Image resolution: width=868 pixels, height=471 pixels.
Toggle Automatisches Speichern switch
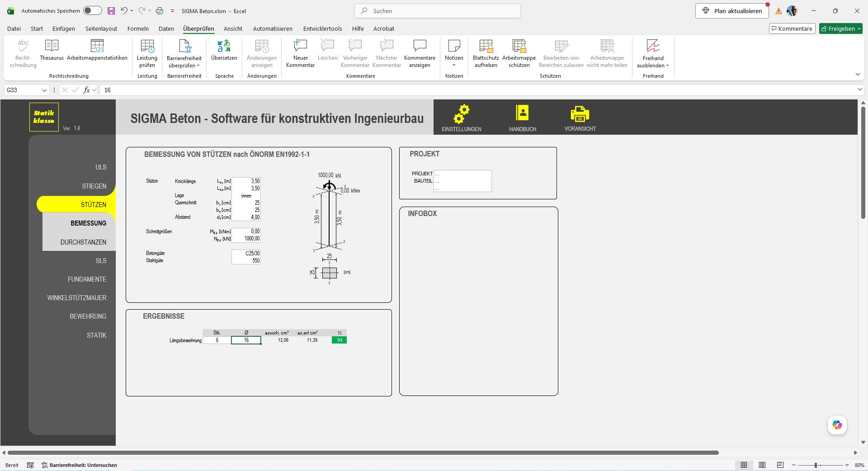[x=93, y=11]
